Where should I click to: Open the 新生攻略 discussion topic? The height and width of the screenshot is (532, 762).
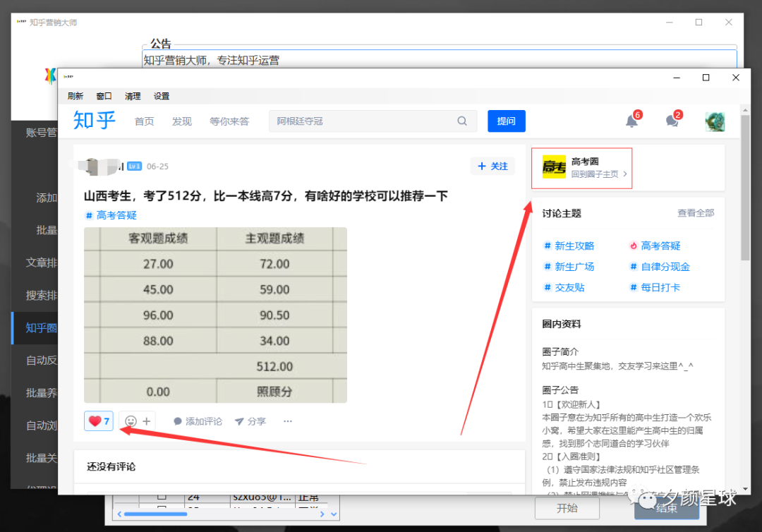[569, 246]
